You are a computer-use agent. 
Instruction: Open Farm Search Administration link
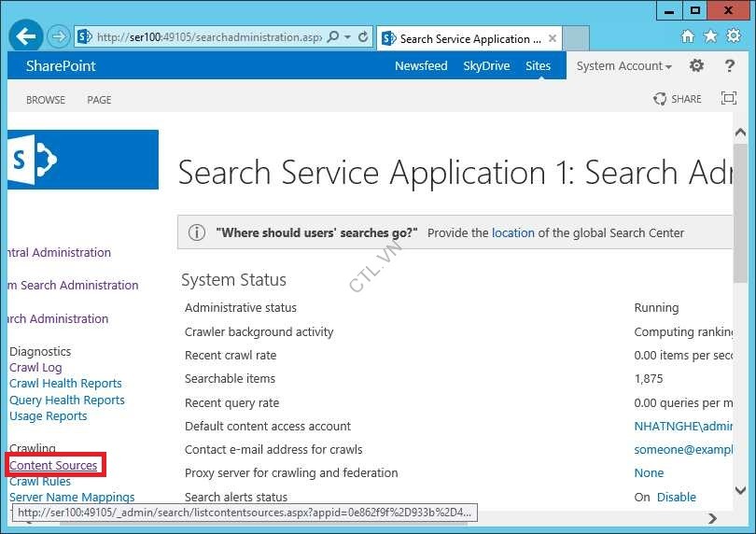(x=74, y=285)
